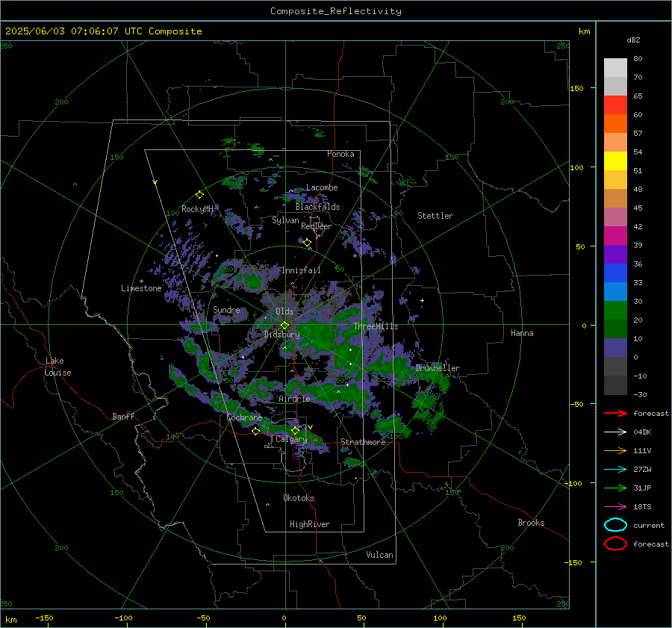Click the Strathmore city label

tap(363, 442)
